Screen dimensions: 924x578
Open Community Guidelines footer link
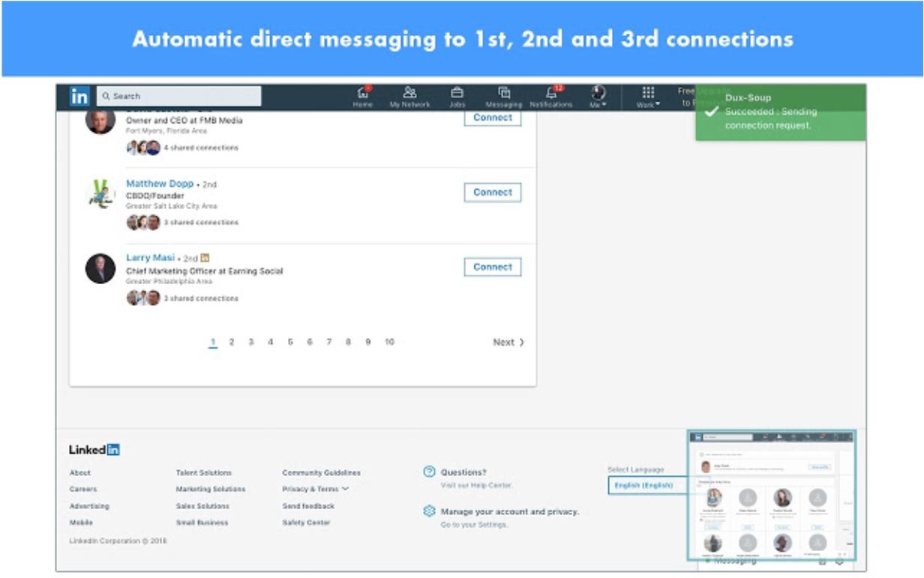tap(321, 473)
